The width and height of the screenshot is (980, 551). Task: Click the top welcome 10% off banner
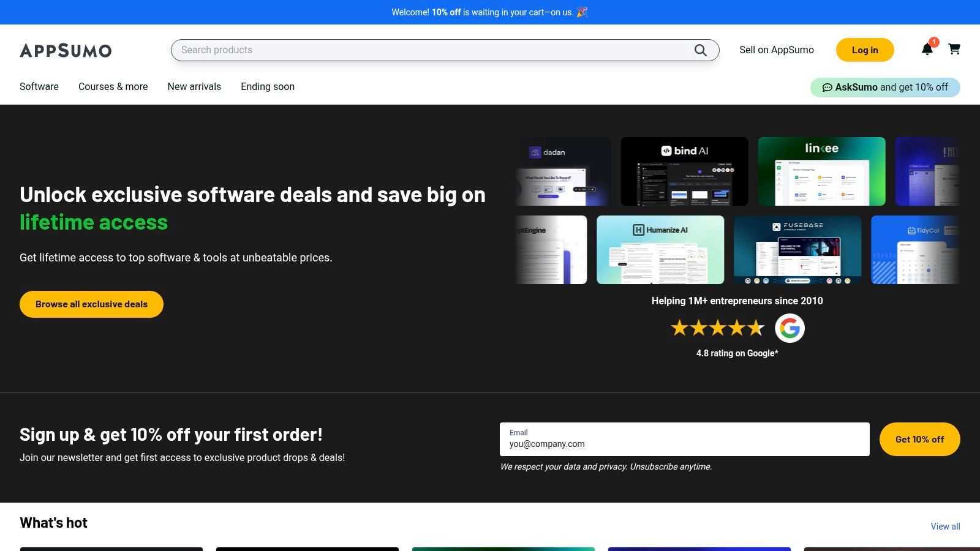pyautogui.click(x=490, y=12)
